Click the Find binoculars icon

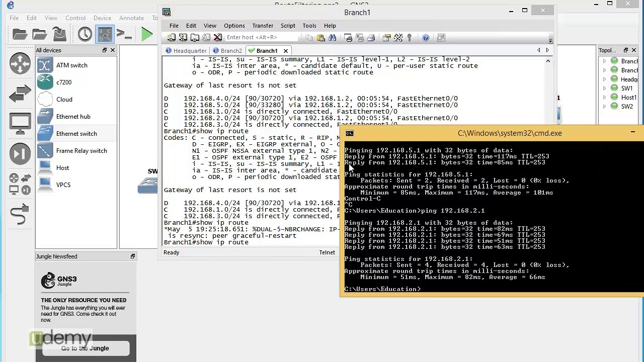pyautogui.click(x=332, y=38)
